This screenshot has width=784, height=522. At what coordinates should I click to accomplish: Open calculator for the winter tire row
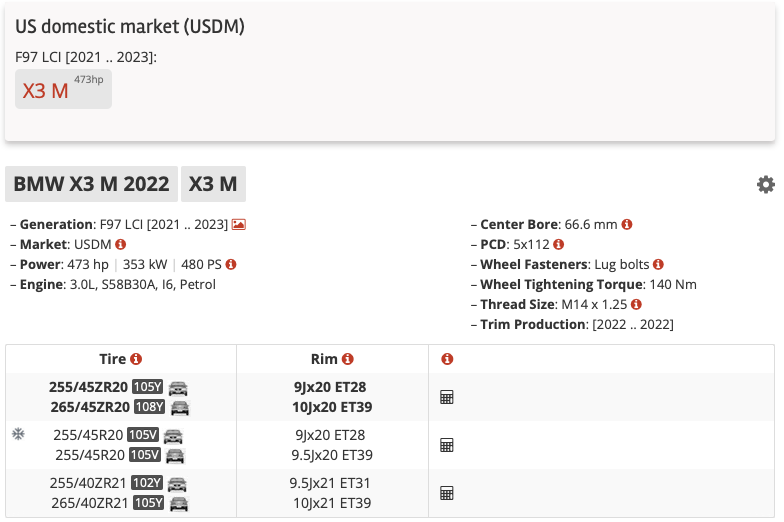(447, 445)
